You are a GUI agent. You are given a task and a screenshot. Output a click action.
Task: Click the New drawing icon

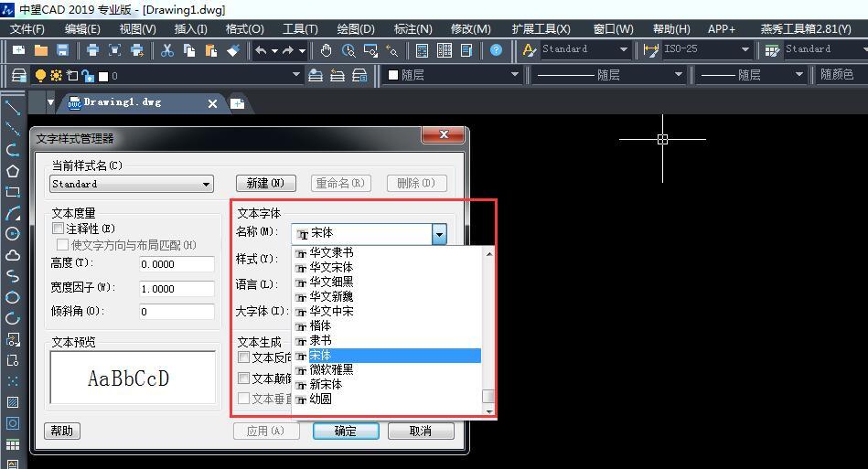19,50
